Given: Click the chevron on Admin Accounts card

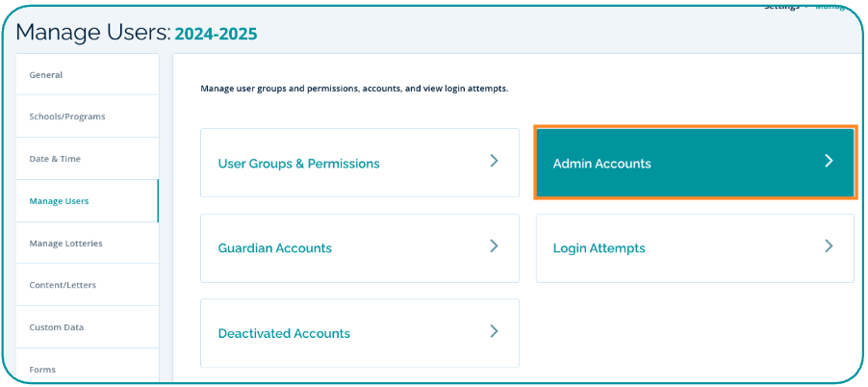Looking at the screenshot, I should pos(829,162).
